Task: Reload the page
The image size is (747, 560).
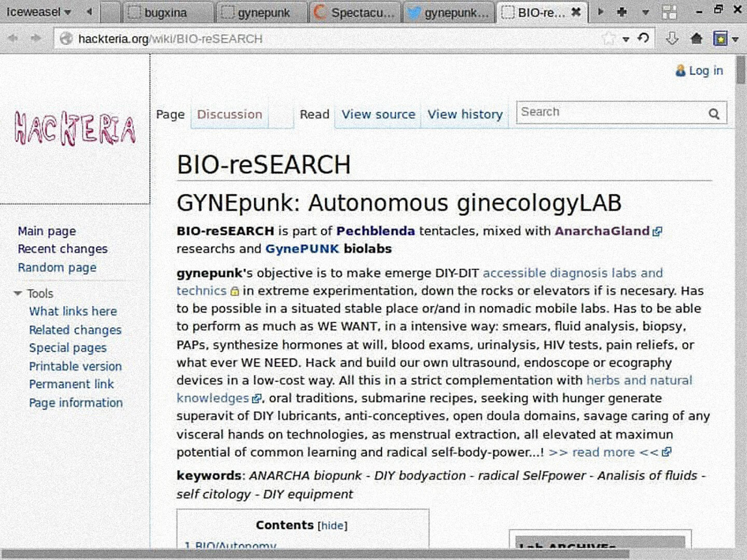Action: point(643,38)
